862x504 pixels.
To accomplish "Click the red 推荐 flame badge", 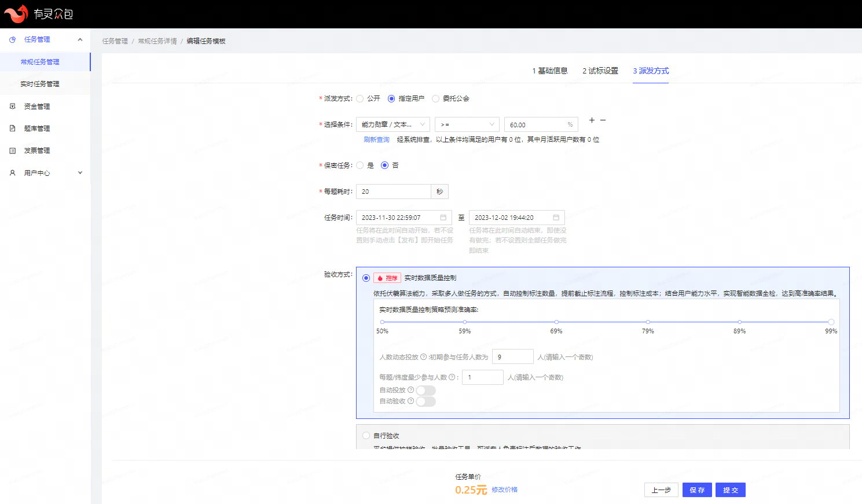I will click(x=387, y=278).
